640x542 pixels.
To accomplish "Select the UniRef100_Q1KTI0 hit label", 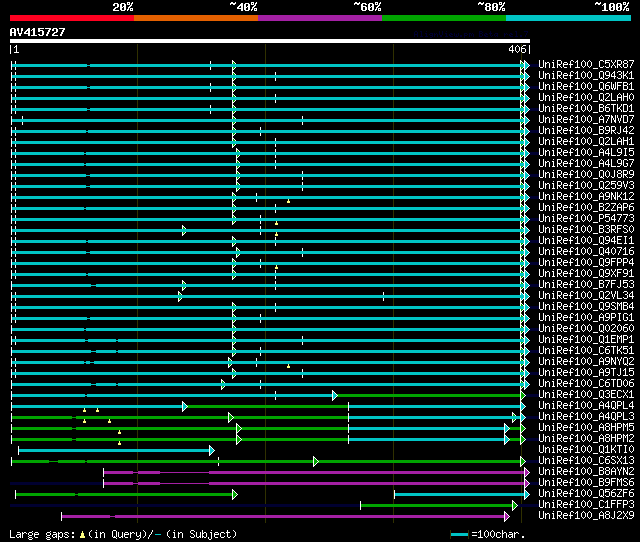I will click(586, 450).
